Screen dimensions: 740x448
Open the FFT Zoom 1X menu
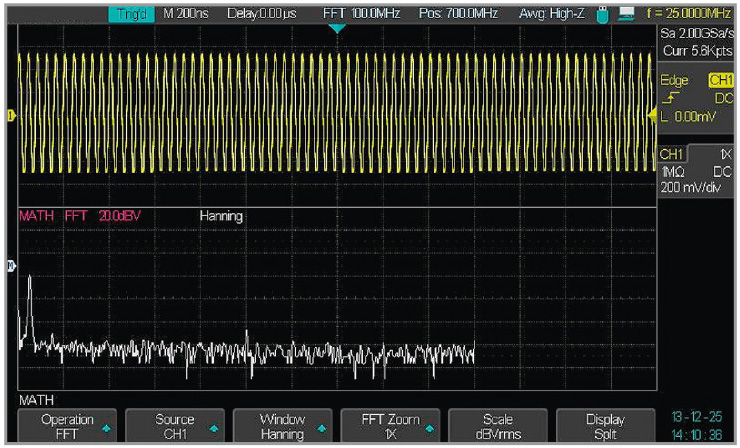390,427
